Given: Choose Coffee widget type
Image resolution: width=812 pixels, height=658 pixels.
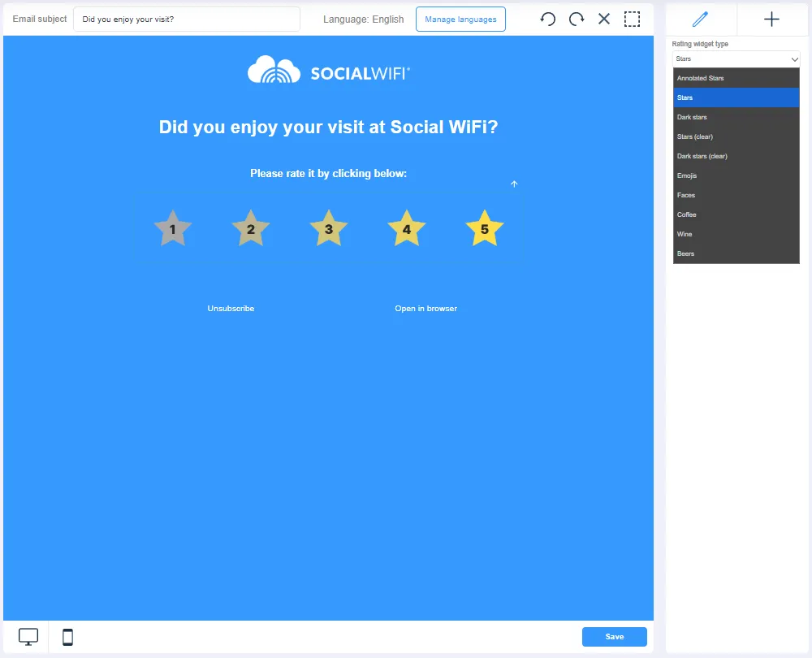Looking at the screenshot, I should 736,214.
